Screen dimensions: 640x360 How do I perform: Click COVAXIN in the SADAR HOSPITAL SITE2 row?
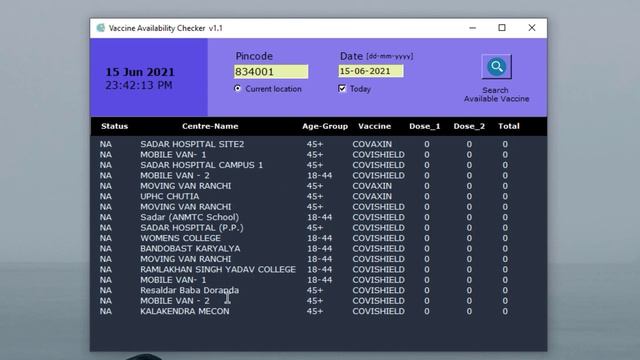[372, 144]
